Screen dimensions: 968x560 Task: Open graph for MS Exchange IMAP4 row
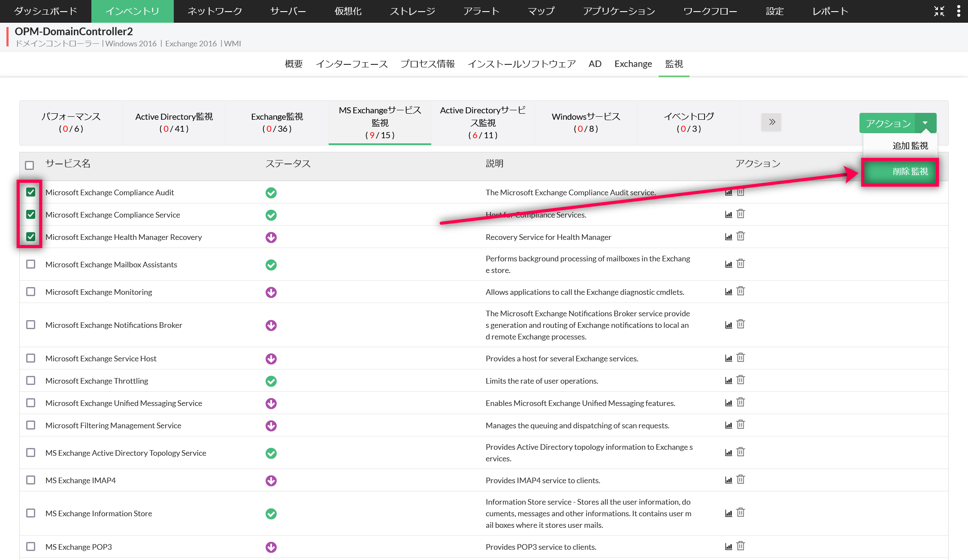pyautogui.click(x=728, y=480)
